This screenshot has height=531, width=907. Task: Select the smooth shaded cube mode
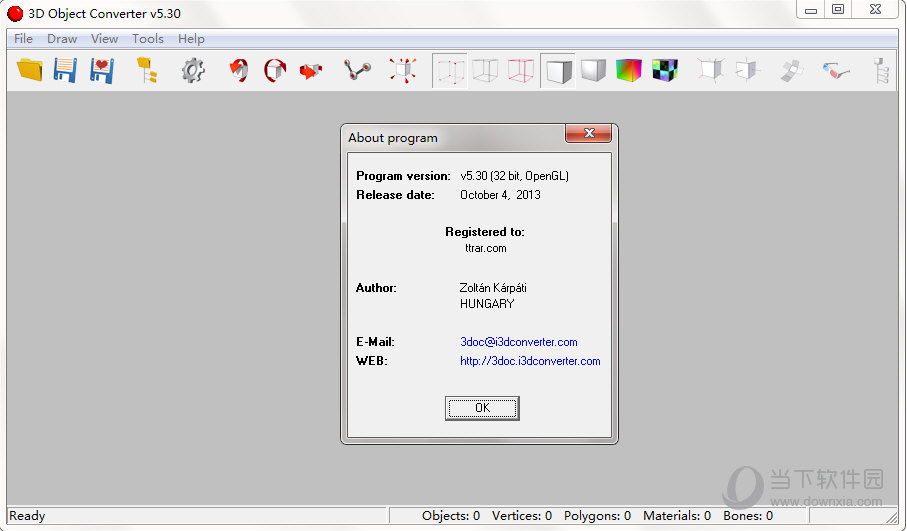[x=593, y=70]
